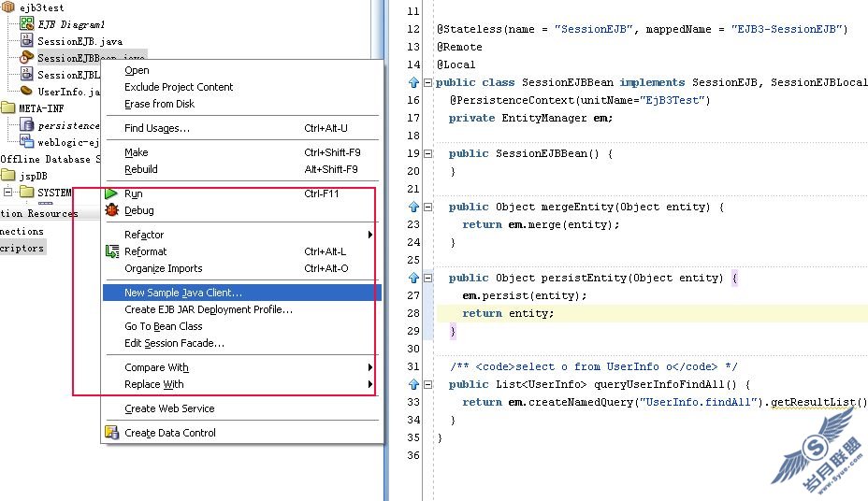Click the SYSTEM folder icon
The image size is (868, 501).
(26, 192)
